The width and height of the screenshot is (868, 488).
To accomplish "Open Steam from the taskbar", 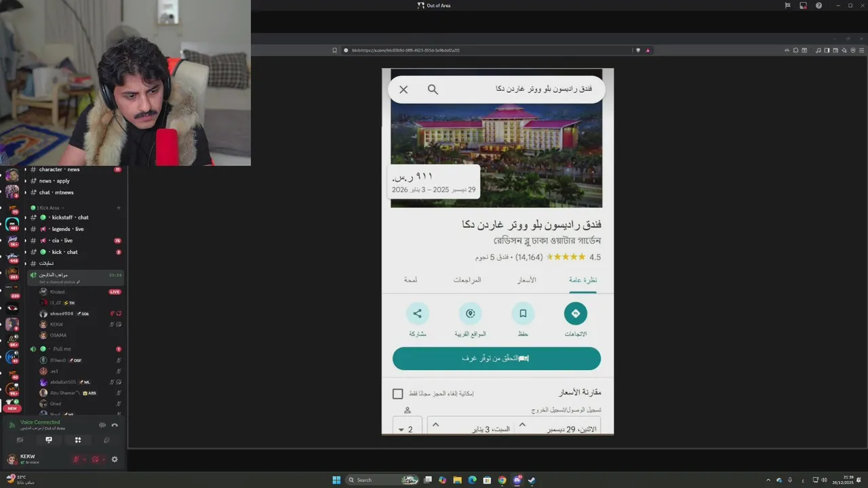I will click(x=532, y=480).
